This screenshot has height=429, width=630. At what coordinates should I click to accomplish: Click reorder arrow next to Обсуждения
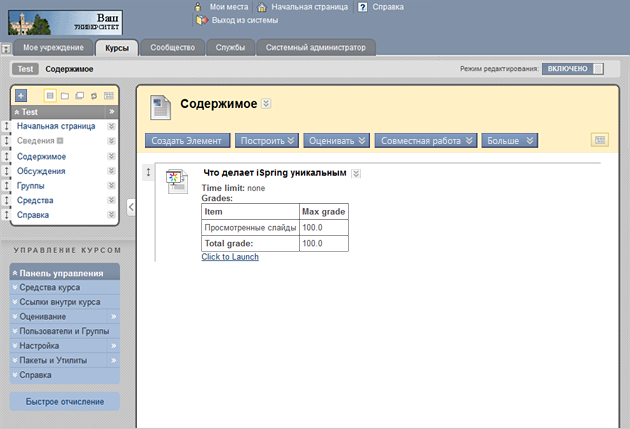(6, 171)
